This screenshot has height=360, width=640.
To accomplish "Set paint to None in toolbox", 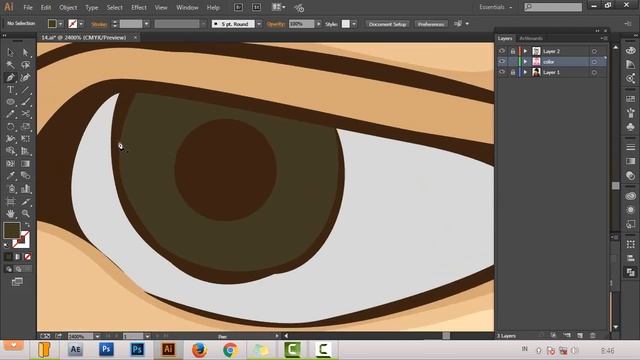I will click(x=27, y=257).
